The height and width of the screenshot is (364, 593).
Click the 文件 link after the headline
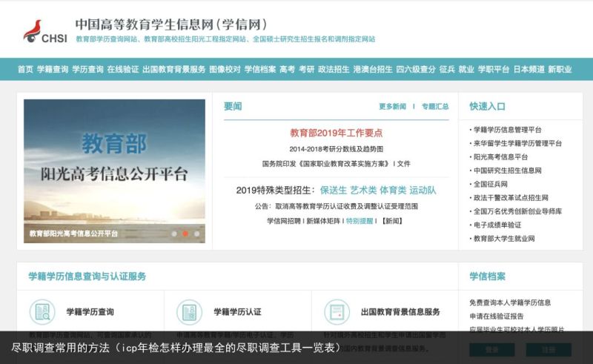click(x=403, y=164)
